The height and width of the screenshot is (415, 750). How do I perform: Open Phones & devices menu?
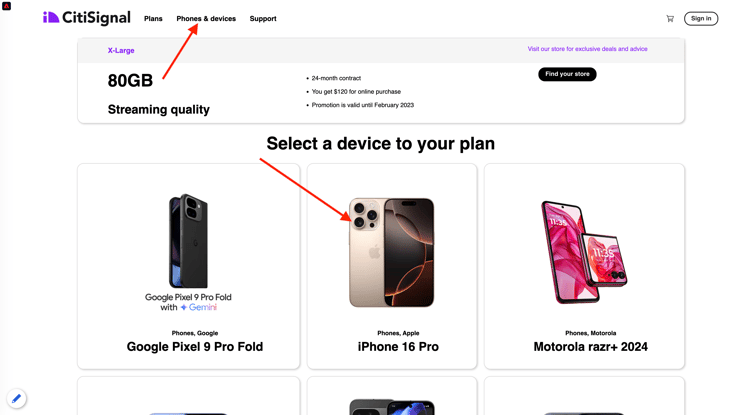(206, 19)
